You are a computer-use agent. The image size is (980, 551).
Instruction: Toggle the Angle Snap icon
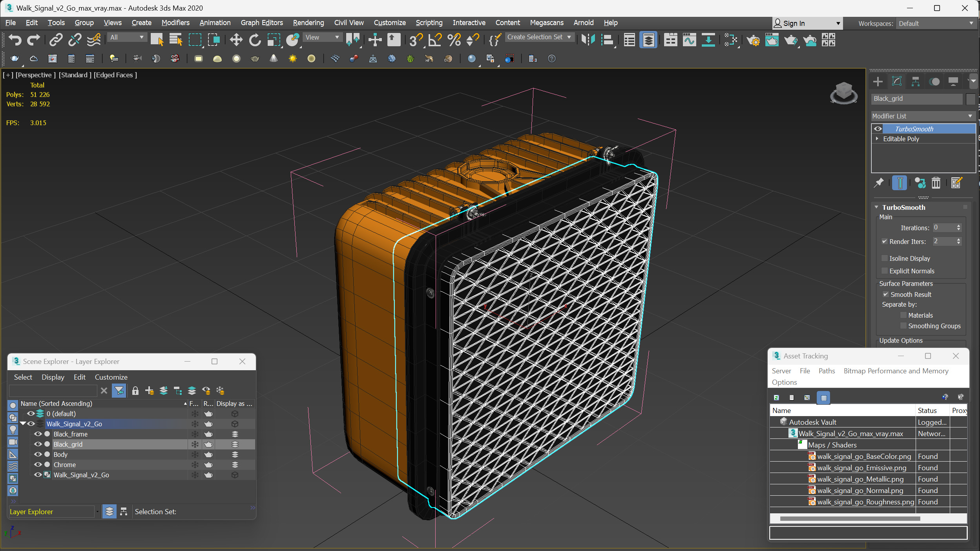(x=435, y=40)
